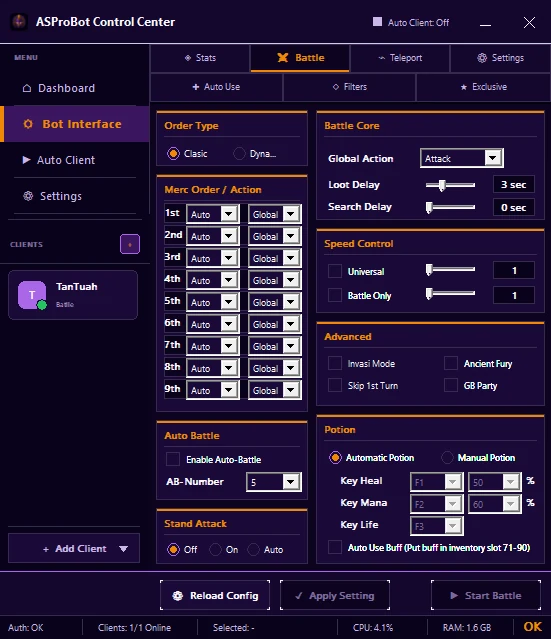Screen dimensions: 551x639
Task: Open the Filters sub-tab
Action: [349, 87]
